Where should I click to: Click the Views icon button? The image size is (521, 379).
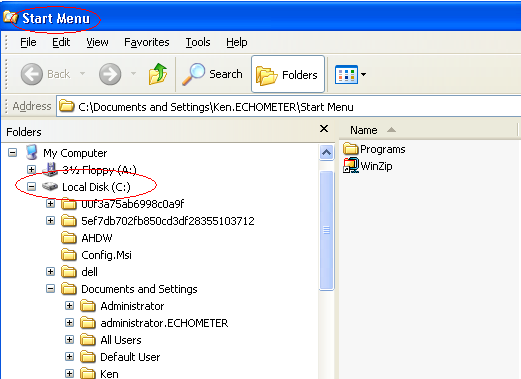pyautogui.click(x=346, y=75)
